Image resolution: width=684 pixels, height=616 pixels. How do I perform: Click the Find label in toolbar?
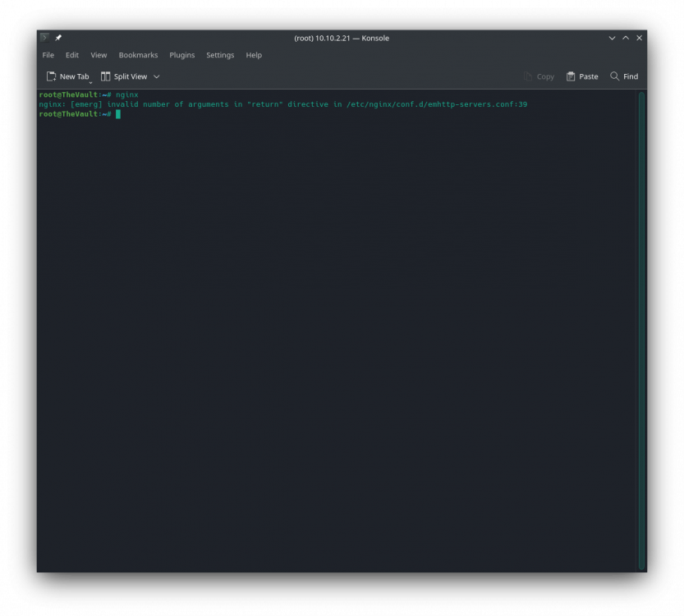[x=631, y=76]
